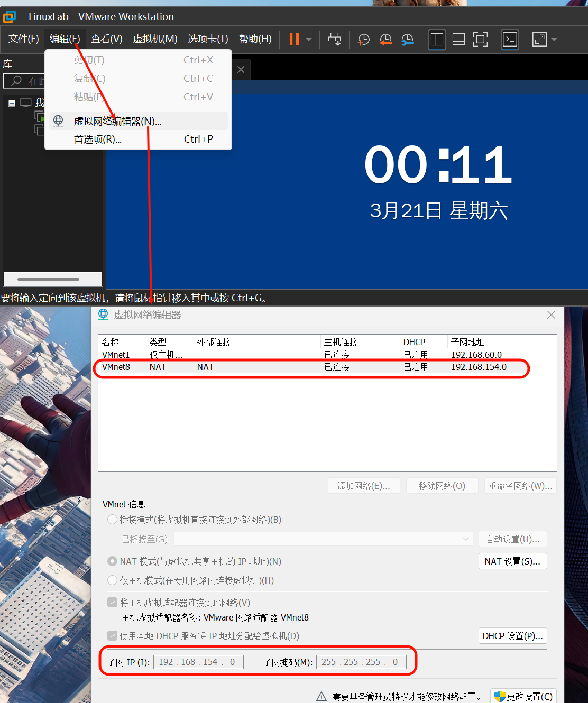Enter full screen mode icon
588x703 pixels.
(x=480, y=39)
